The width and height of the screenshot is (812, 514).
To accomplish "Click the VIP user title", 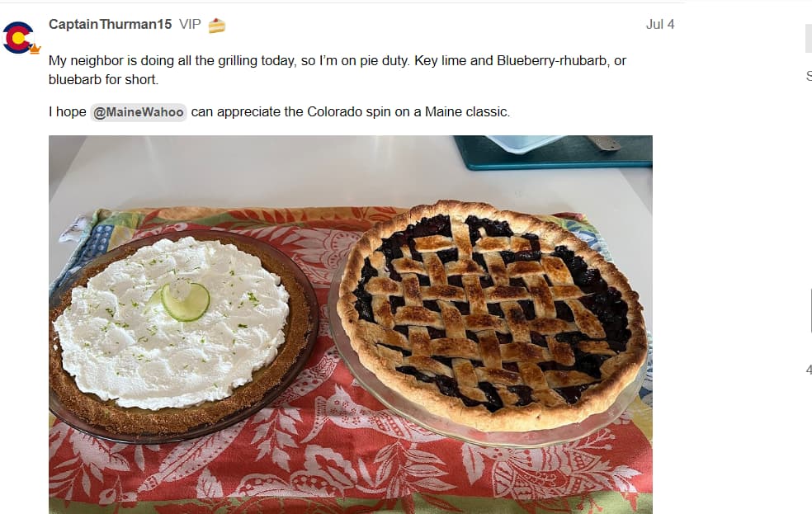I will (x=190, y=24).
